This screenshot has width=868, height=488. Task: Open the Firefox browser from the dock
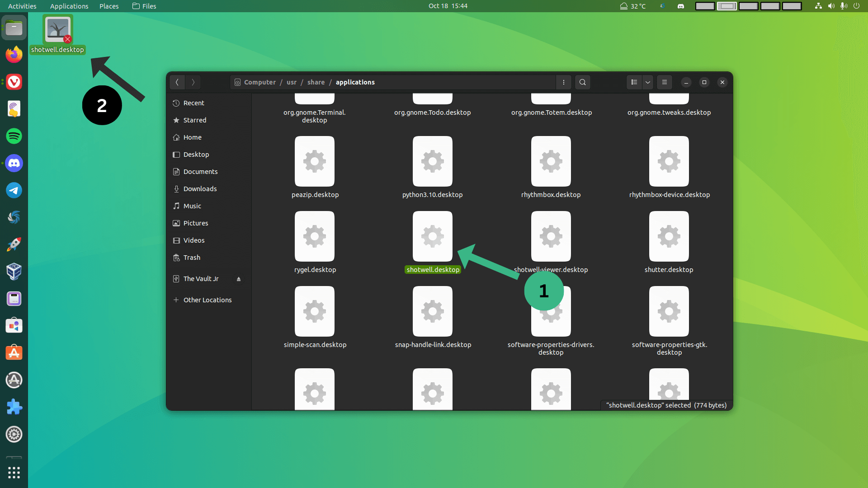(14, 54)
